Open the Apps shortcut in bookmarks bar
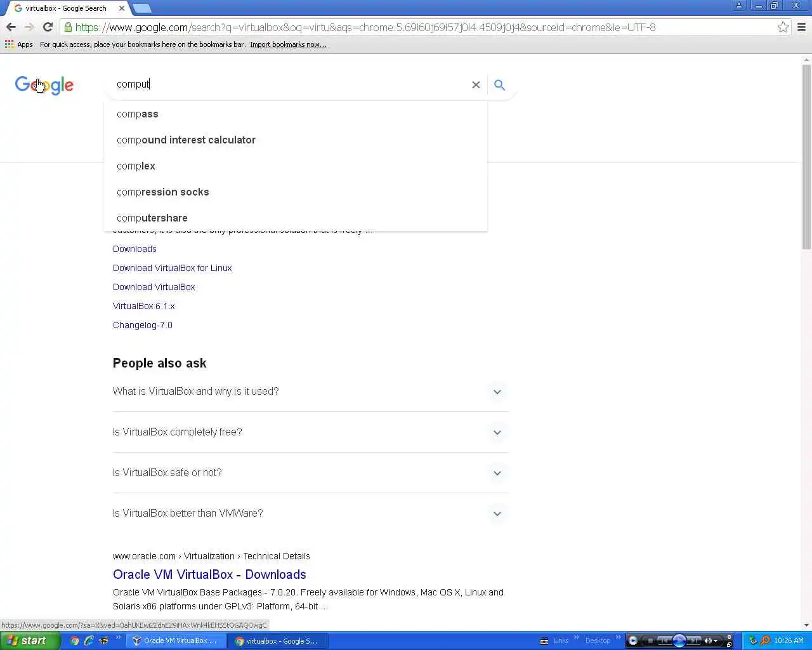 pos(18,44)
